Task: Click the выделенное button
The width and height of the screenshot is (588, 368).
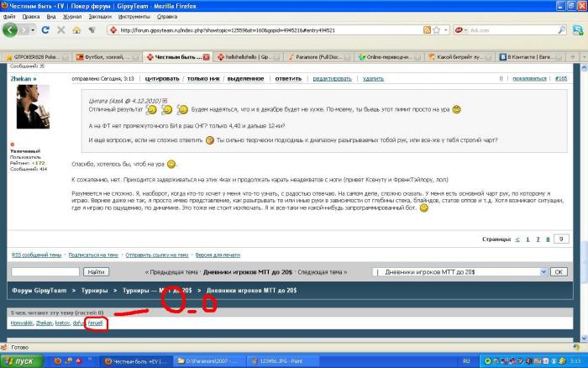Action: (x=245, y=79)
